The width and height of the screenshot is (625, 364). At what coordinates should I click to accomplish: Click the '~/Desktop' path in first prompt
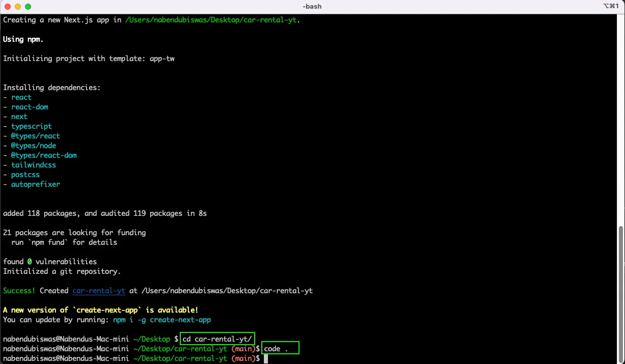(x=152, y=339)
